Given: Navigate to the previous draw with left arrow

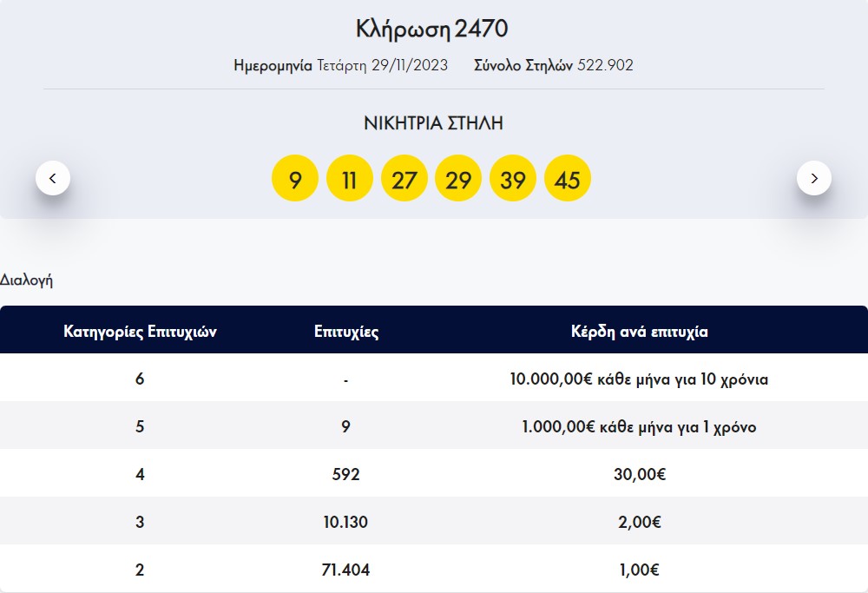Looking at the screenshot, I should (x=54, y=177).
